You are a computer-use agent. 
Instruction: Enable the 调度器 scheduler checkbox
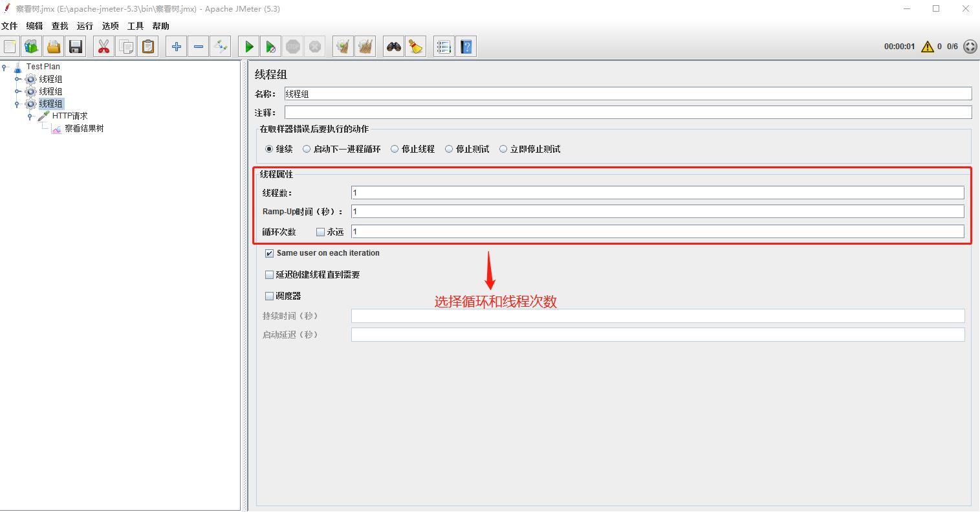[x=270, y=296]
